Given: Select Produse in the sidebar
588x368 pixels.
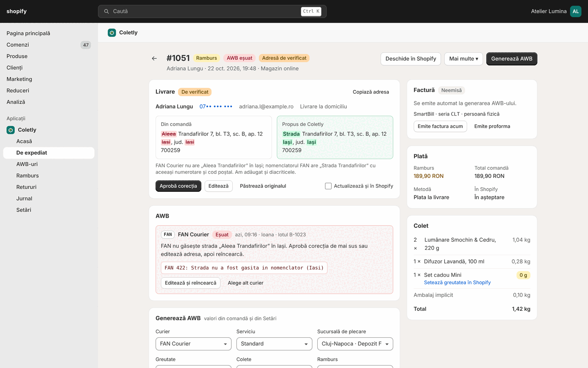Looking at the screenshot, I should click(x=49, y=56).
